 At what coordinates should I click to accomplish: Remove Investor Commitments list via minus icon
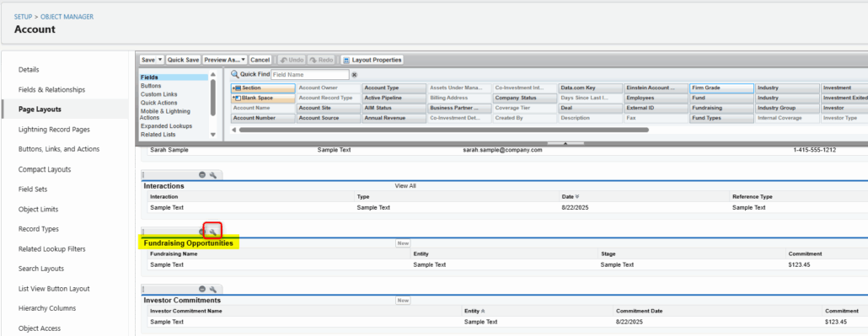202,289
